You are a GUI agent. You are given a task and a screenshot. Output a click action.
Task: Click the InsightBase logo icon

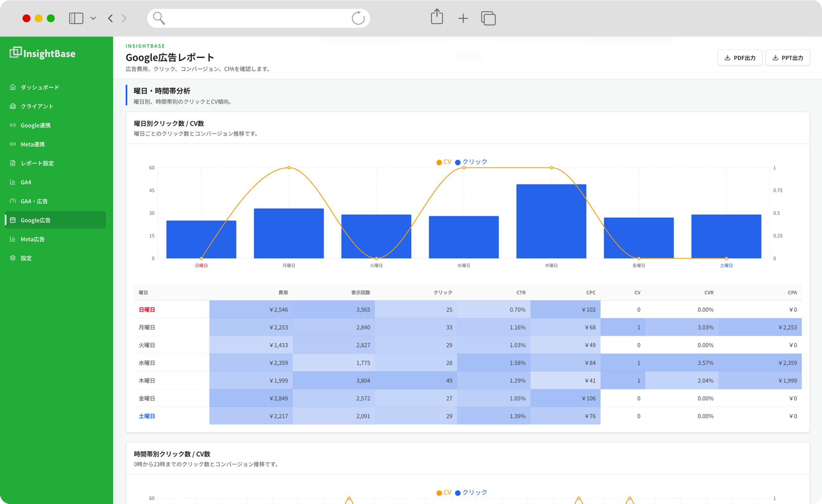pyautogui.click(x=15, y=52)
